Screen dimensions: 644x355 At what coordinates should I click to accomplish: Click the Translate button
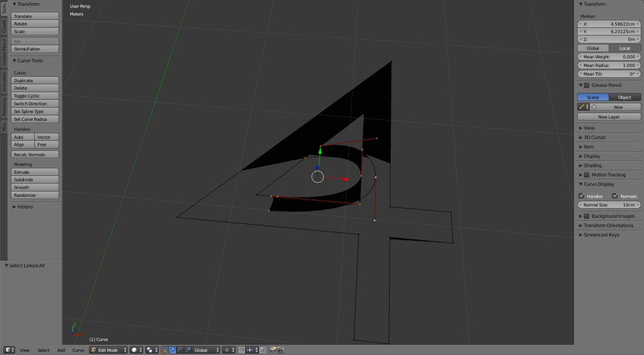(35, 16)
